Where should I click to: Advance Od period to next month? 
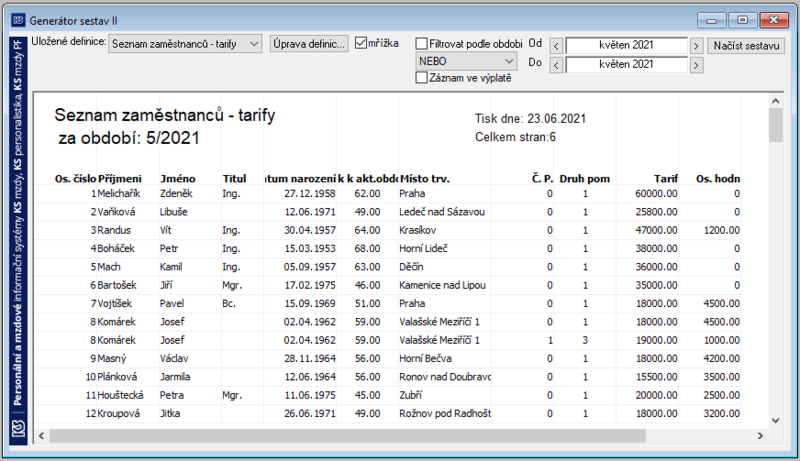696,46
